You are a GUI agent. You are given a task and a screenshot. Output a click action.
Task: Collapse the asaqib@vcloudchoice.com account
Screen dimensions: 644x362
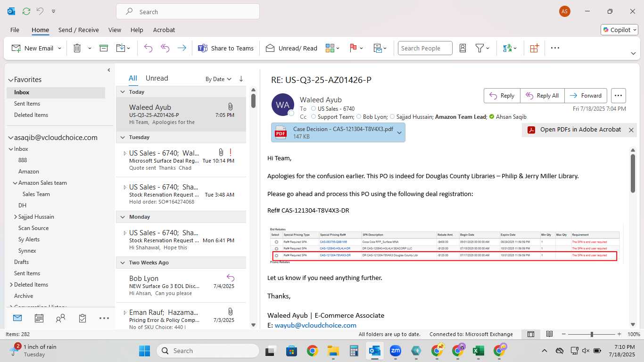10,138
